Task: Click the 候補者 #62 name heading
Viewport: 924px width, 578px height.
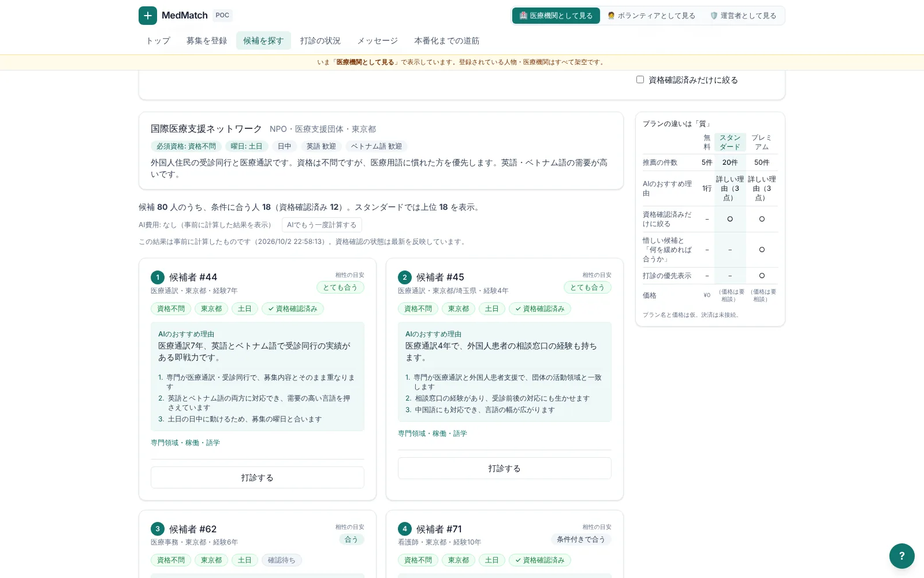Action: (193, 529)
